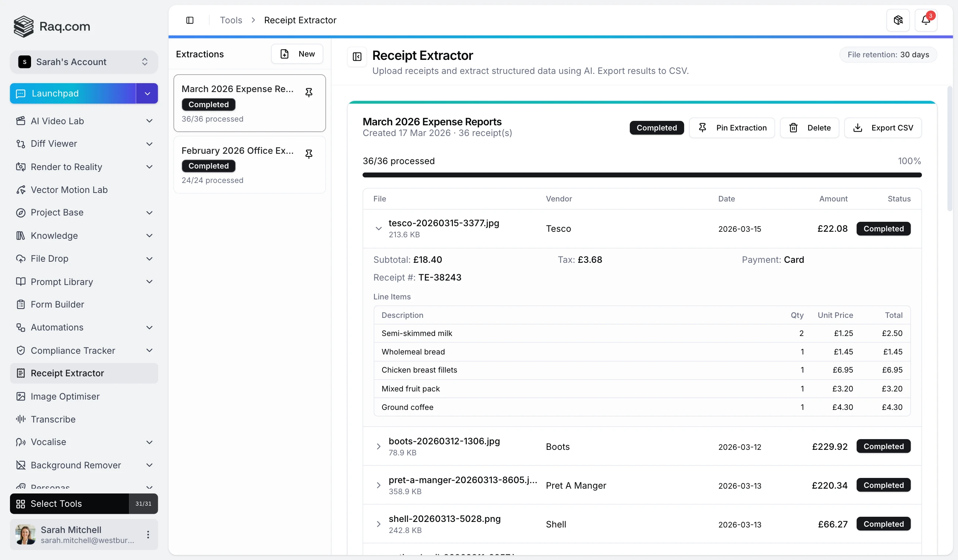Unpin the February 2026 Office extraction
The width and height of the screenshot is (958, 560).
309,154
